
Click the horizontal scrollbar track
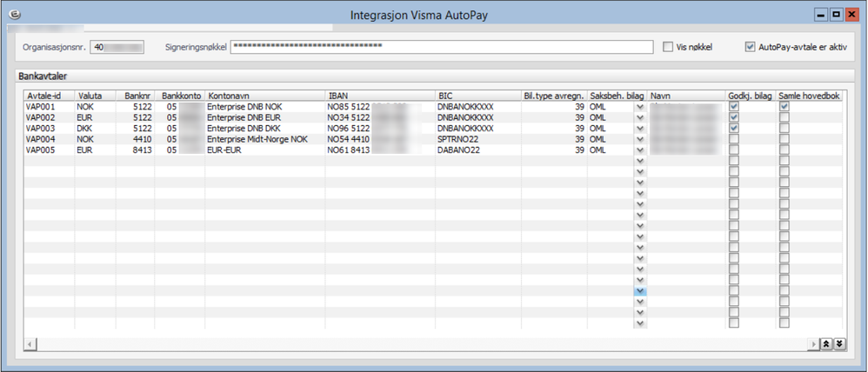421,344
